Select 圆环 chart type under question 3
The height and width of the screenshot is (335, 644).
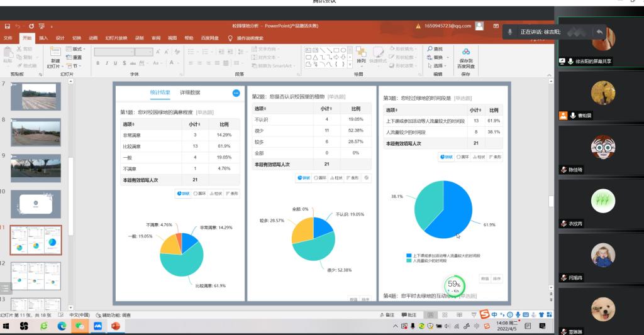tap(464, 157)
